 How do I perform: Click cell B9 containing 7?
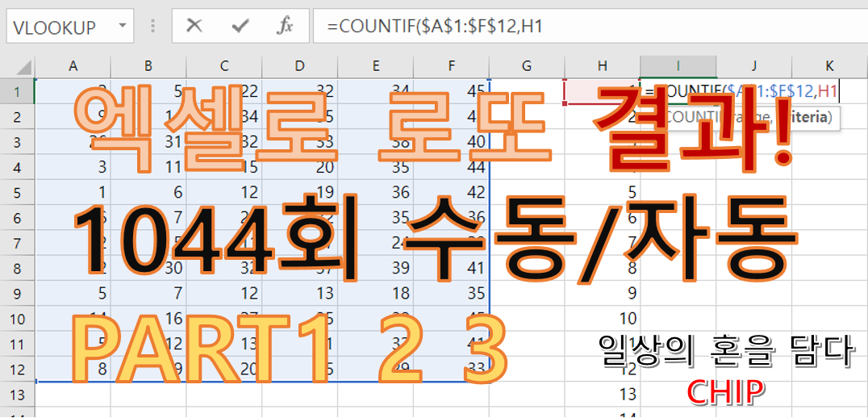[x=148, y=294]
